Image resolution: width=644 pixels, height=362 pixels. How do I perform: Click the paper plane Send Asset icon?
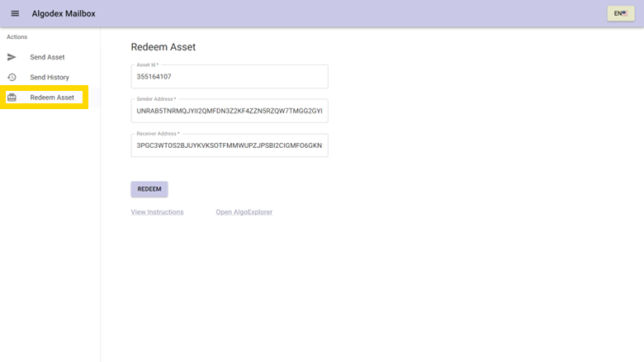click(12, 57)
